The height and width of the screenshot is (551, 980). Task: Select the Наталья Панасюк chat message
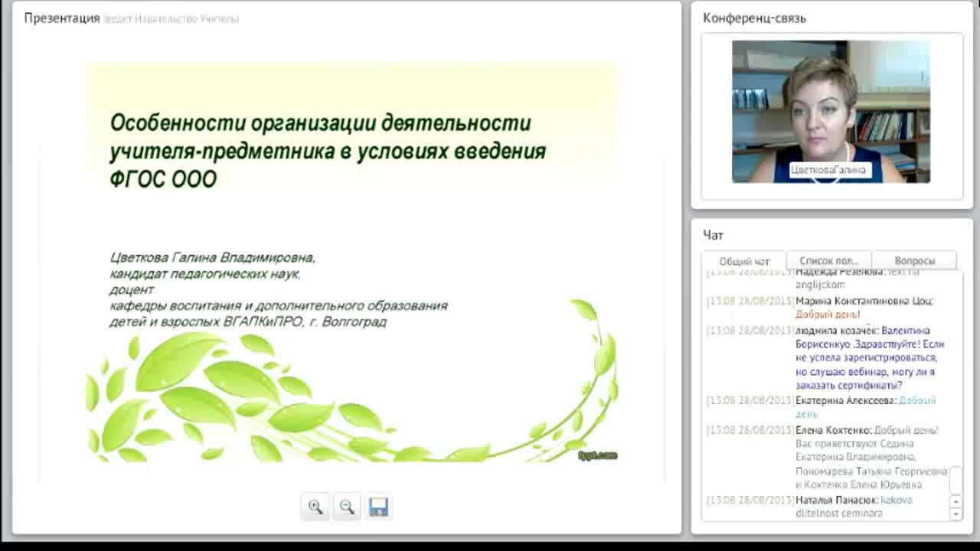[827, 507]
